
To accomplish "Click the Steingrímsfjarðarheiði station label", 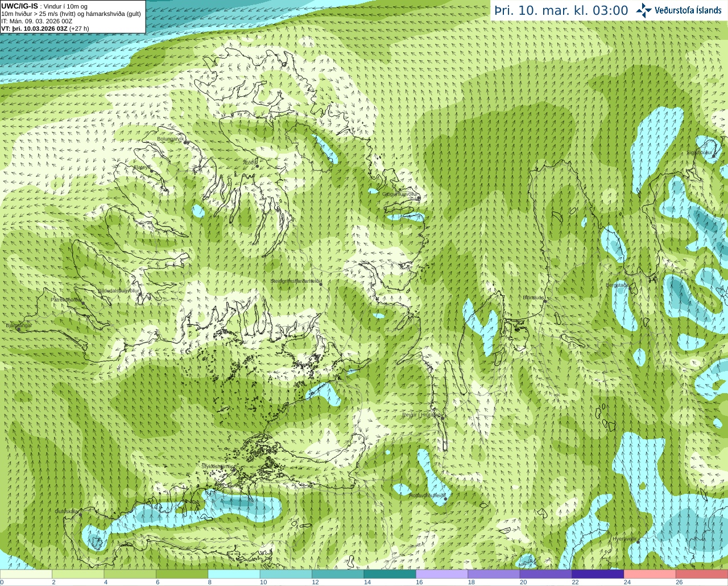I will tap(296, 281).
